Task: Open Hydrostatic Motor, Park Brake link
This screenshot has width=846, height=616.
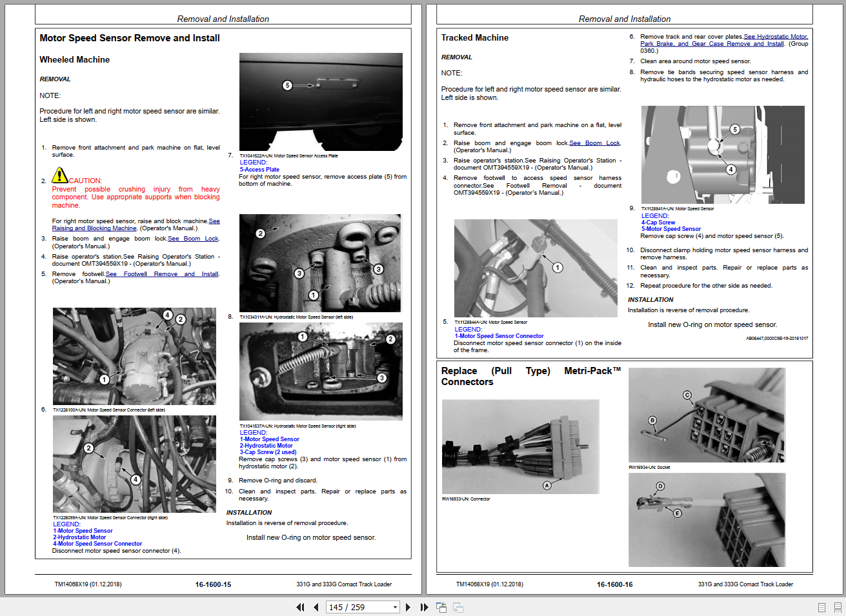Action: click(712, 44)
